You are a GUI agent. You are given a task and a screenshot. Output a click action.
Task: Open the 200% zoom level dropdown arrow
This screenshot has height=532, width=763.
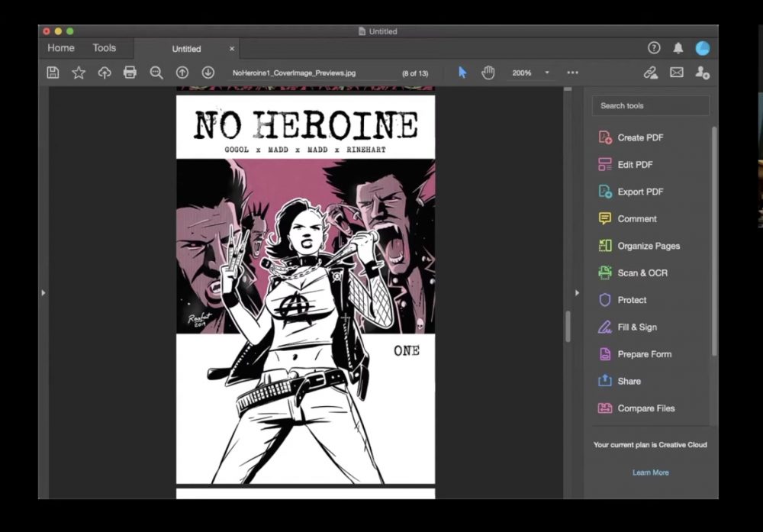(547, 73)
